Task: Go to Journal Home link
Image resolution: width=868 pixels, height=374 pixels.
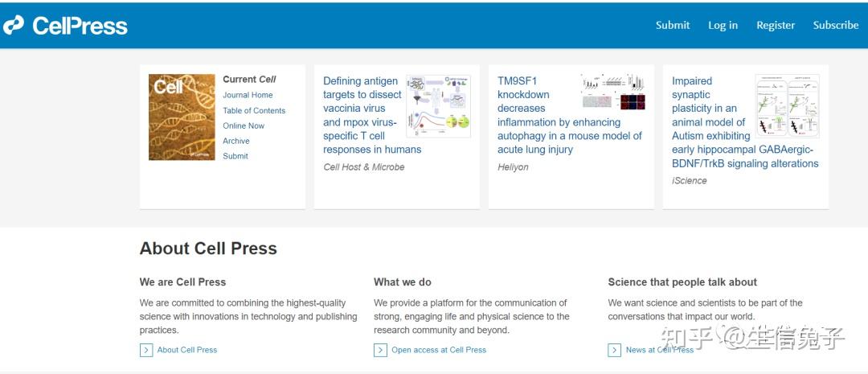Action: [248, 95]
